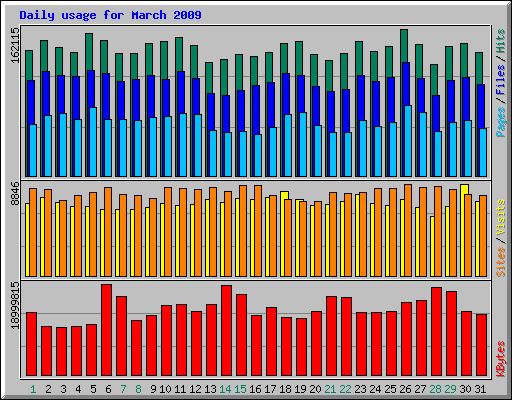
Task: Click the yellow 'Visits' legend label
Action: point(500,218)
